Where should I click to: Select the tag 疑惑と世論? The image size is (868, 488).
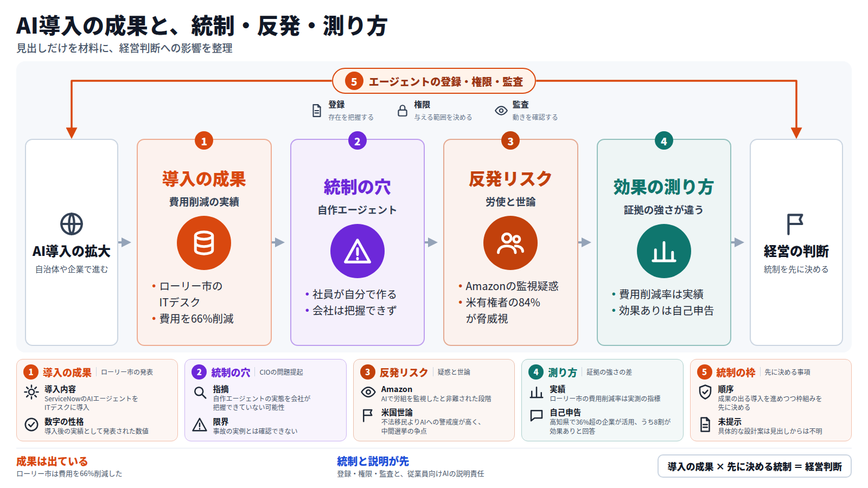454,372
